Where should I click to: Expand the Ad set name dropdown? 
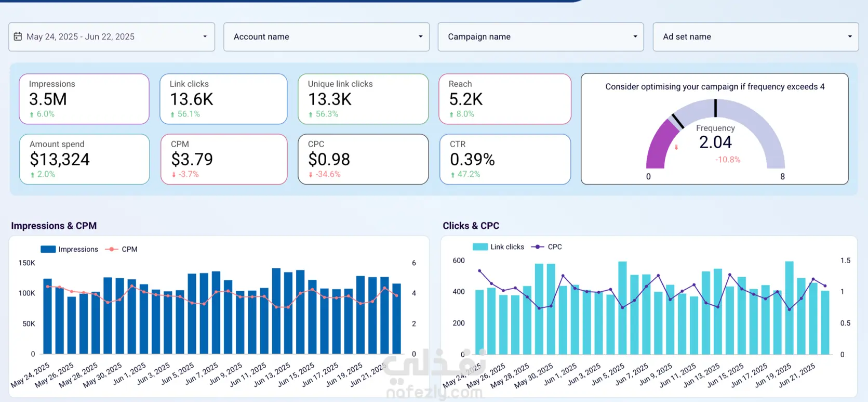756,37
